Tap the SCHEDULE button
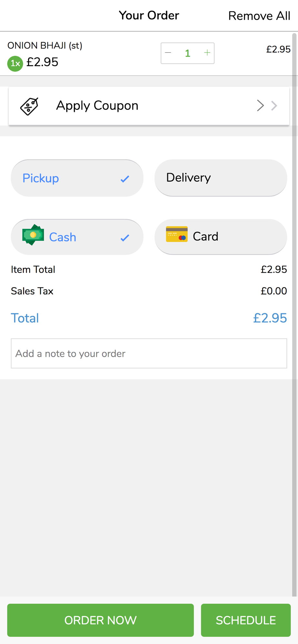 click(x=246, y=620)
